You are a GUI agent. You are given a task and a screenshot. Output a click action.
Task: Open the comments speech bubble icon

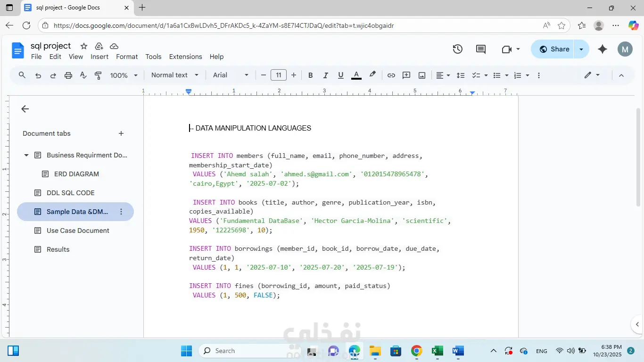[481, 49]
